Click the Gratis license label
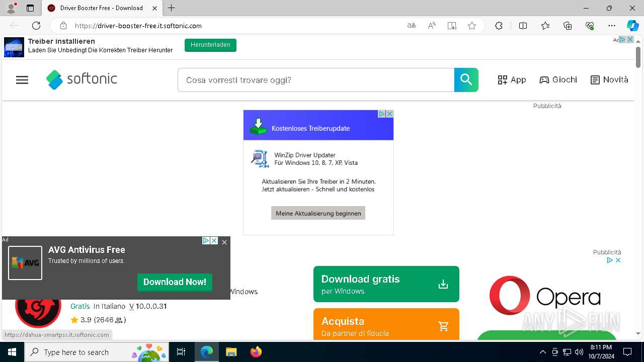The height and width of the screenshot is (362, 644). [x=80, y=306]
